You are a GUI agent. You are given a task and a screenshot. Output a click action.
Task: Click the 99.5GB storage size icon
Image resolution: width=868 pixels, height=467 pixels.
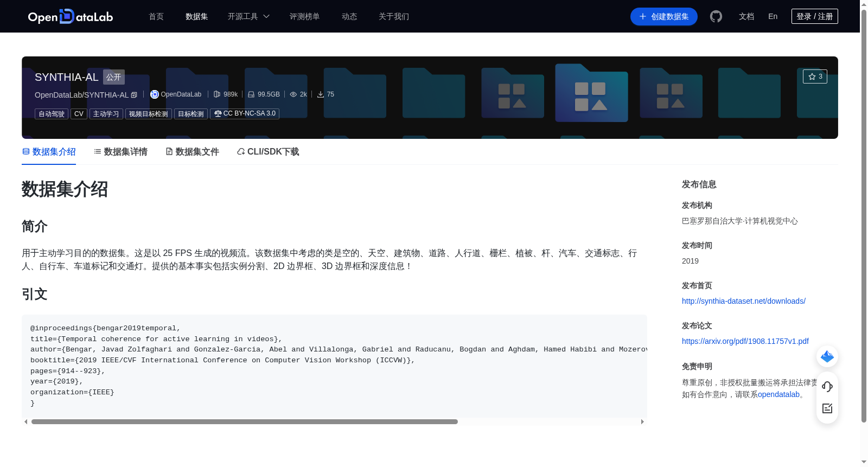click(251, 94)
